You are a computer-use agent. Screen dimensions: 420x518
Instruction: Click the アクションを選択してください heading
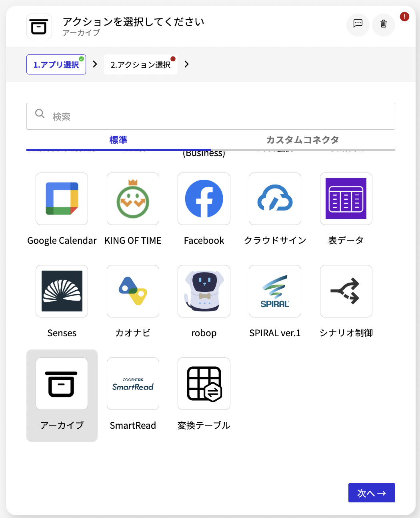pyautogui.click(x=134, y=22)
